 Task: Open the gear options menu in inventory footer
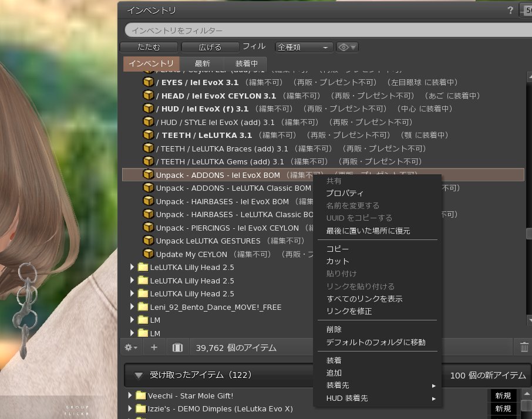(130, 347)
